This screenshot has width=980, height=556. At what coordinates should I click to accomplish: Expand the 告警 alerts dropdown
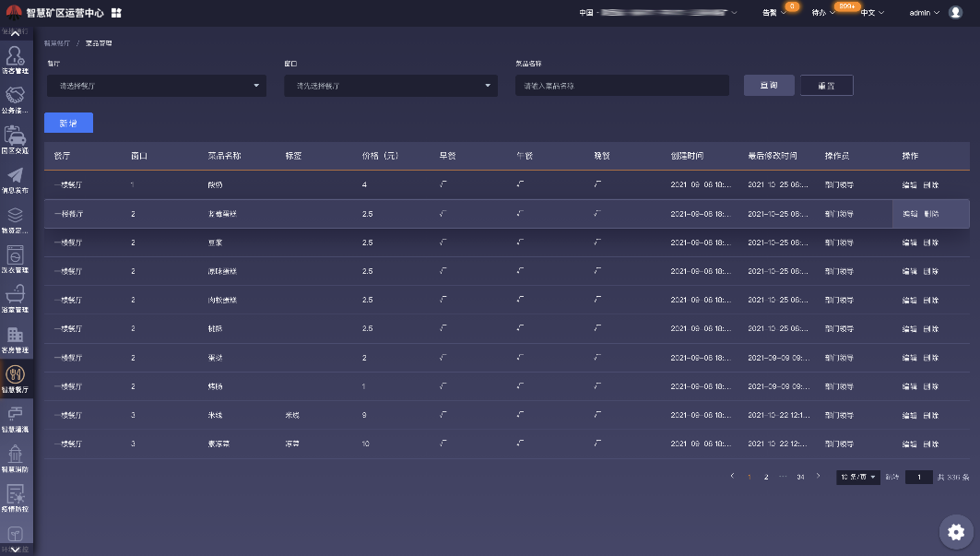(773, 13)
